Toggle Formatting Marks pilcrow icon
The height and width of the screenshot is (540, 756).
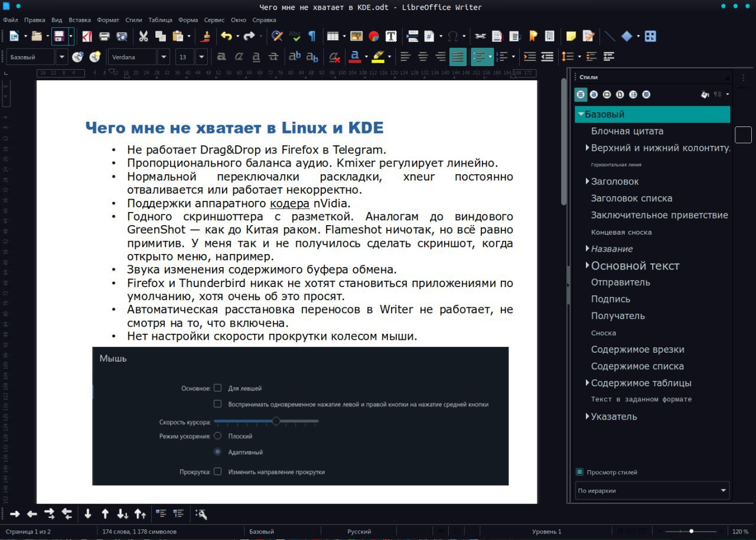(312, 37)
